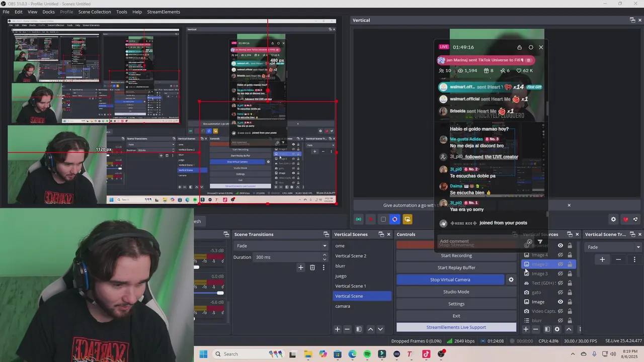Open OBS Settings from Controls
The width and height of the screenshot is (644, 362).
[x=456, y=304]
